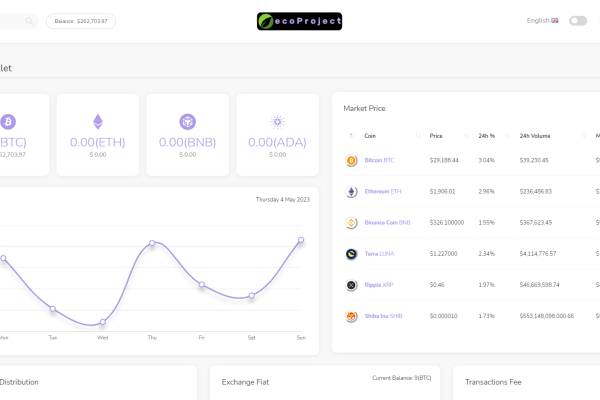
Task: Select the Thursday 4 May 2023 date
Action: tap(283, 199)
